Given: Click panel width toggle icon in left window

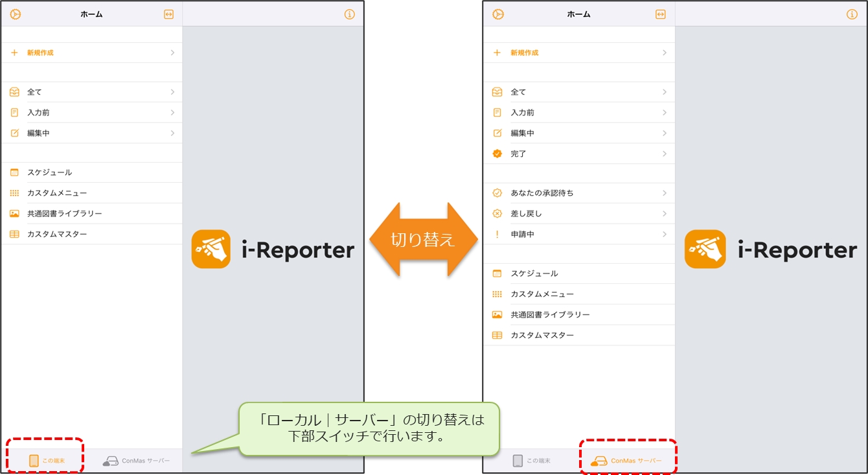Looking at the screenshot, I should (169, 14).
